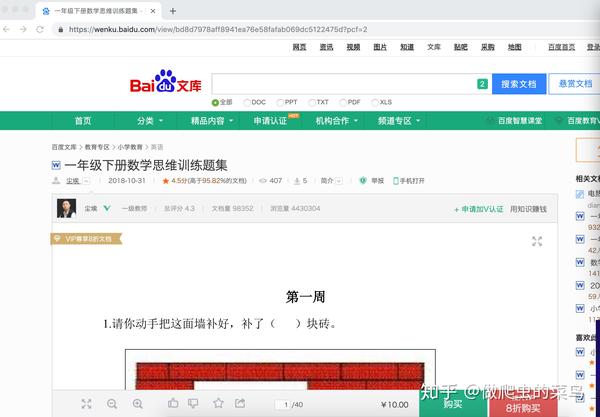Image resolution: width=600 pixels, height=417 pixels.
Task: Zoom in the document with plus magnifier
Action: coord(138,404)
